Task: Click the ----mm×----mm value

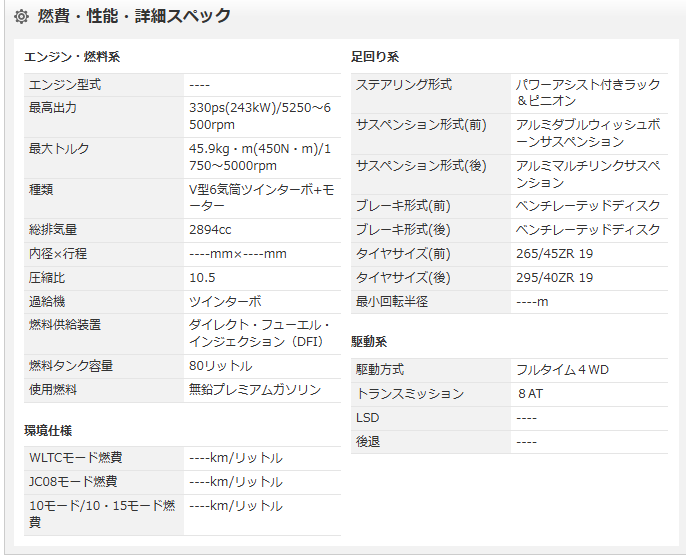Action: coord(238,254)
